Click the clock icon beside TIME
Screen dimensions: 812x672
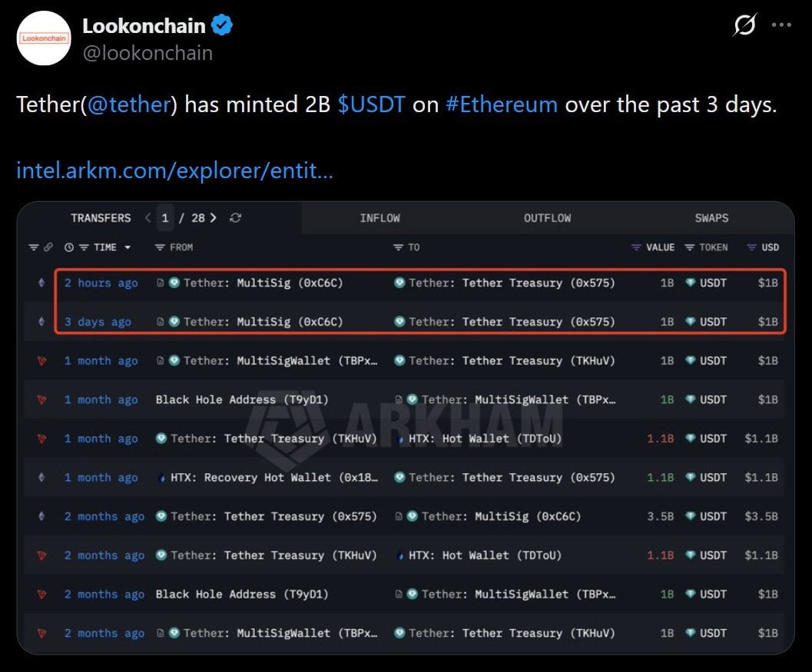click(69, 247)
